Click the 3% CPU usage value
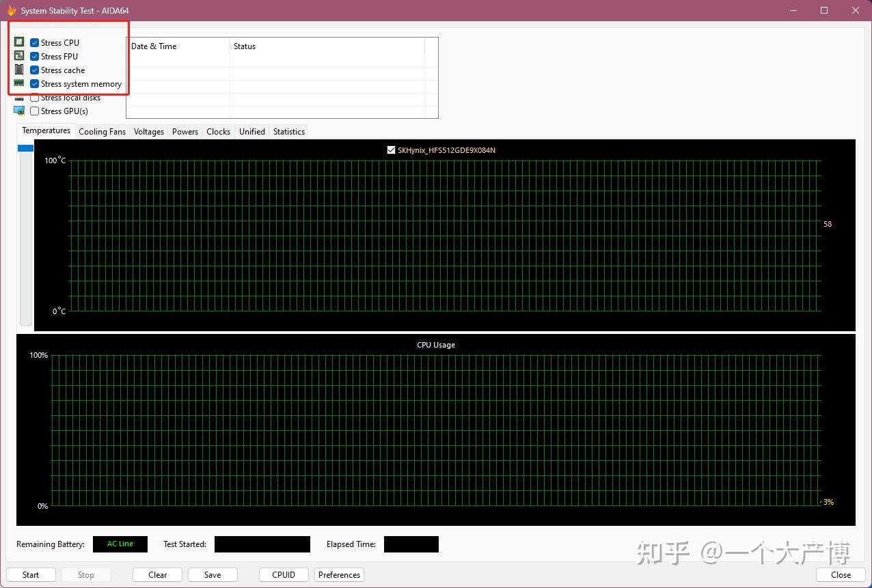This screenshot has height=588, width=872. [x=828, y=502]
